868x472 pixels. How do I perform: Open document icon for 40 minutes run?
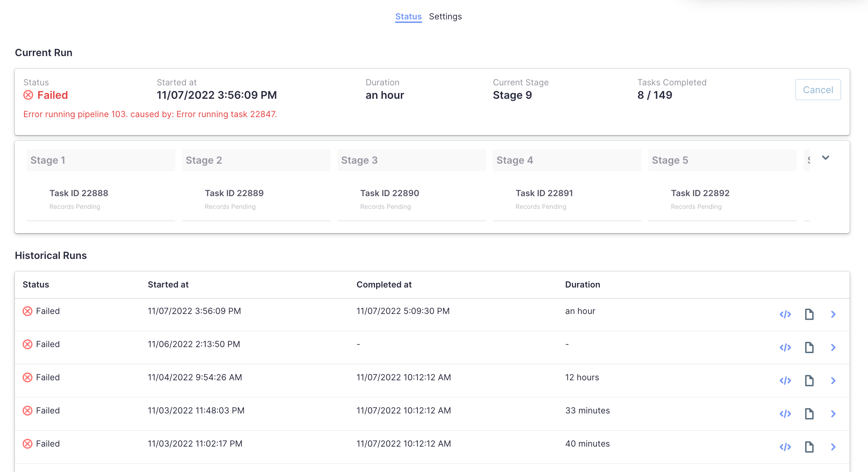click(809, 447)
